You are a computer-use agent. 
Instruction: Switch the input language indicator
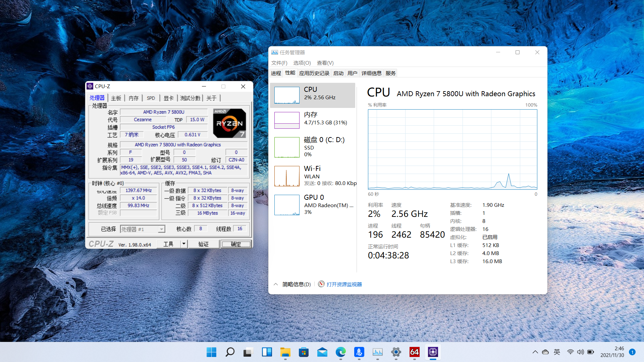(557, 352)
